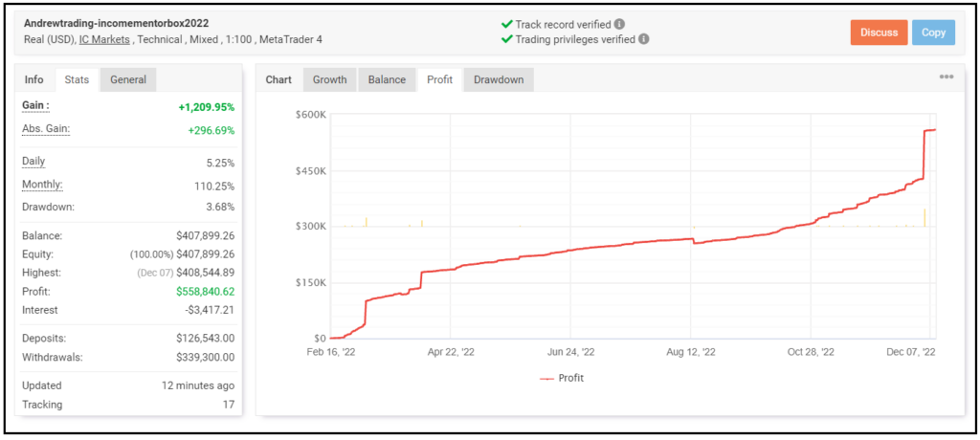Screen dimensions: 980x440
Task: Click the green Track record verified checkmark
Action: pyautogui.click(x=506, y=24)
